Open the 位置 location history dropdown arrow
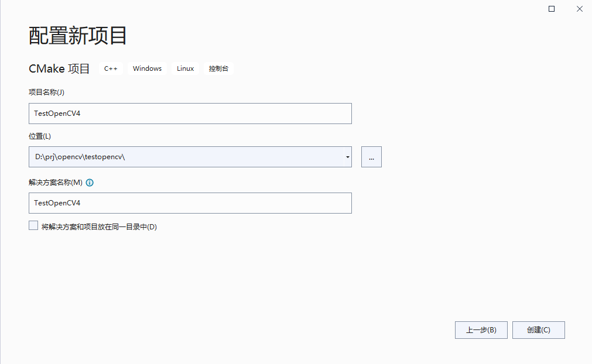592x364 pixels. 347,156
